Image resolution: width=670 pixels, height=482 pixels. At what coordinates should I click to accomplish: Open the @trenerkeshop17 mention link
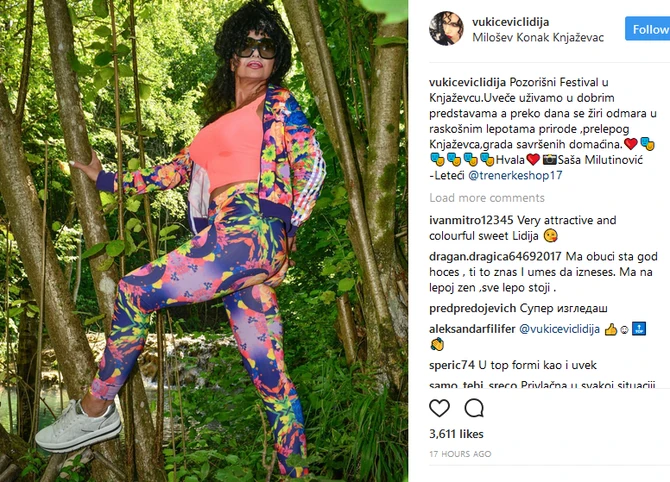[x=515, y=175]
